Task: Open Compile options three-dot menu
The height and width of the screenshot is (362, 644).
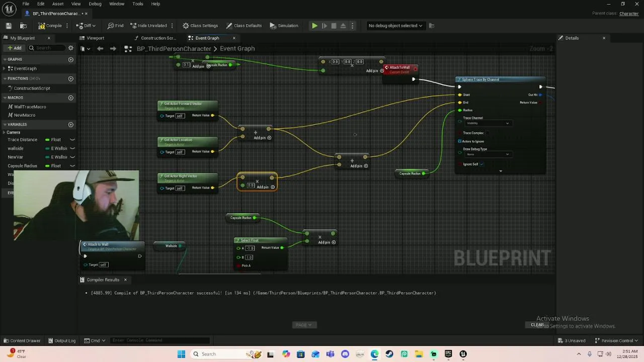Action: point(67,26)
